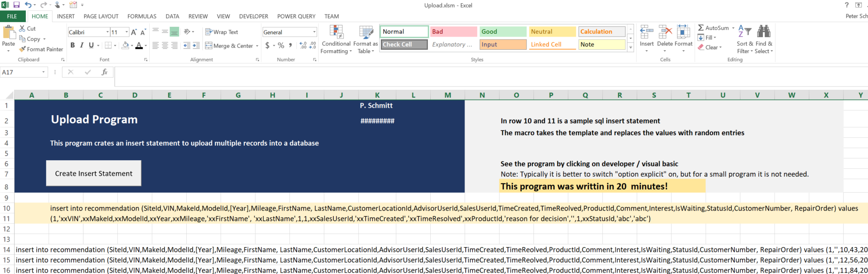
Task: Open Format as Table gallery
Action: tap(365, 39)
